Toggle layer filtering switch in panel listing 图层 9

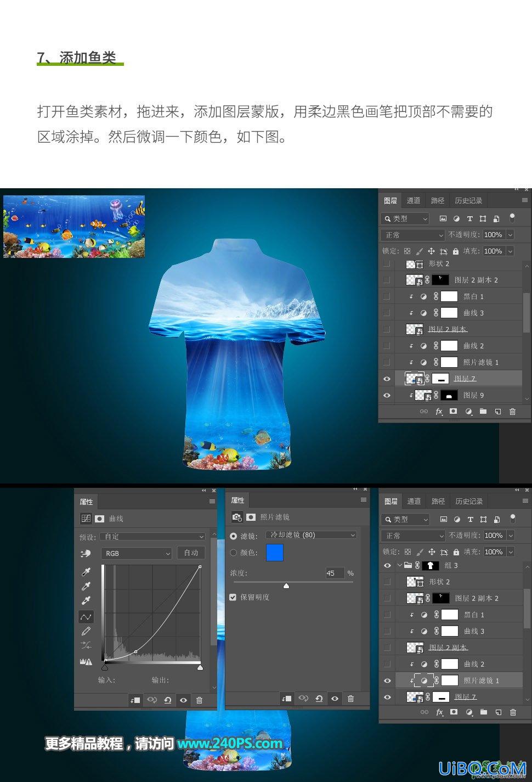click(512, 218)
